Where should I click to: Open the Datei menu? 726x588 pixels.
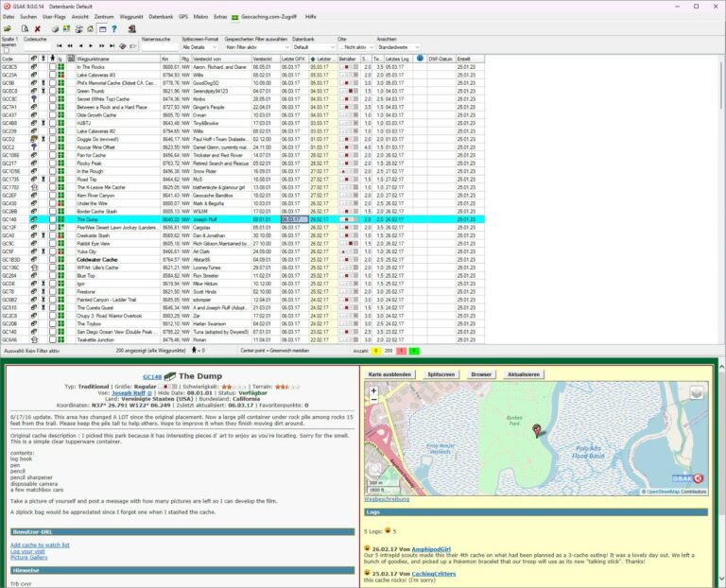[9, 17]
